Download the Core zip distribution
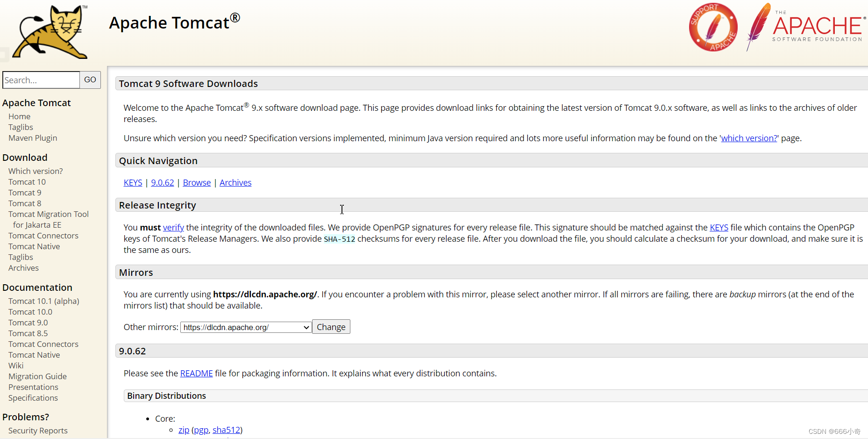Viewport: 868px width, 439px height. (x=184, y=430)
